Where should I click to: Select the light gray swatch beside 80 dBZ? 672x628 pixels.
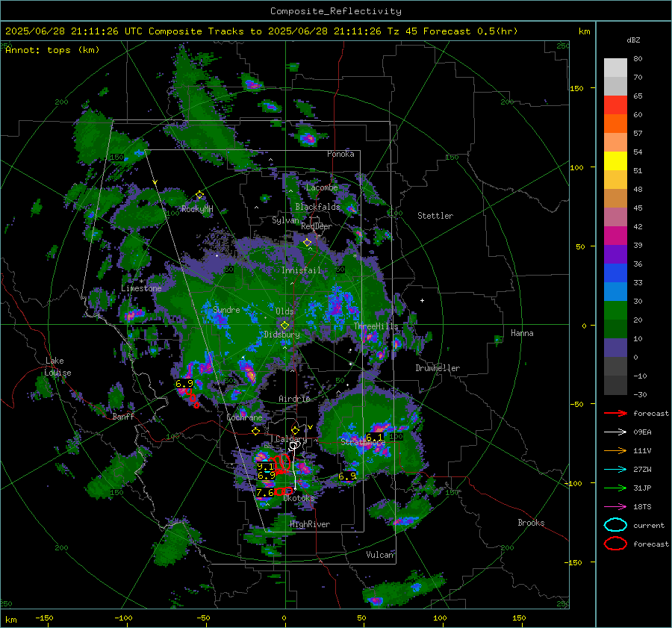coord(615,68)
